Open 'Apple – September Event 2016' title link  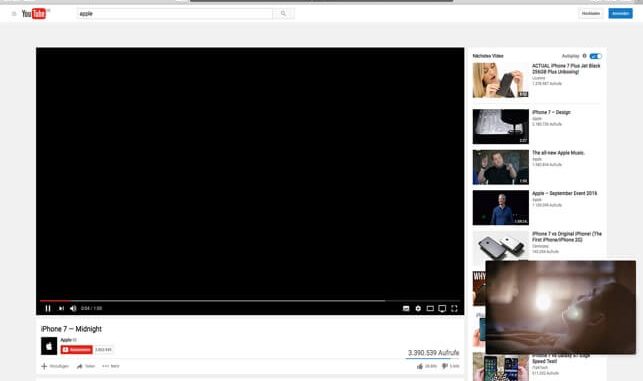pos(564,194)
